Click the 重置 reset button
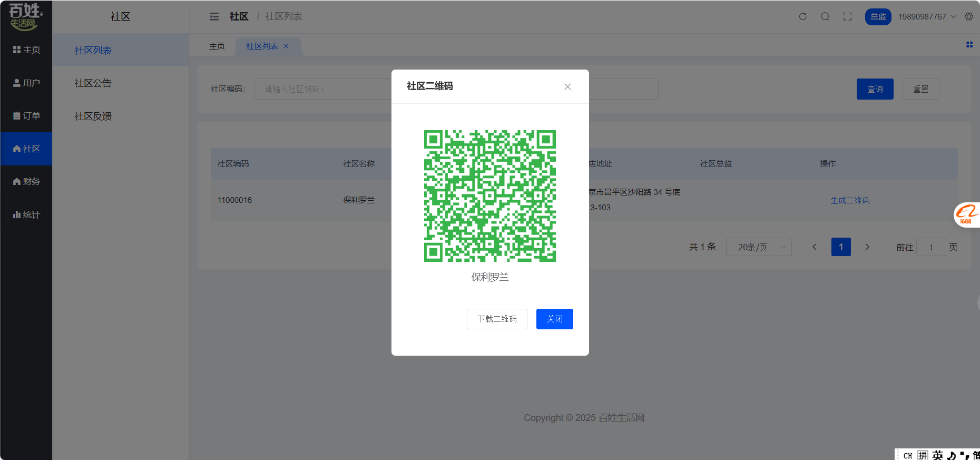Viewport: 980px width, 460px height. 921,89
